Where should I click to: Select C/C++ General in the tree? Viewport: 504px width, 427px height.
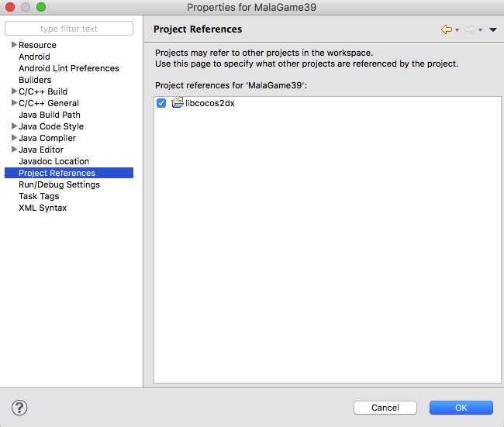(x=49, y=103)
